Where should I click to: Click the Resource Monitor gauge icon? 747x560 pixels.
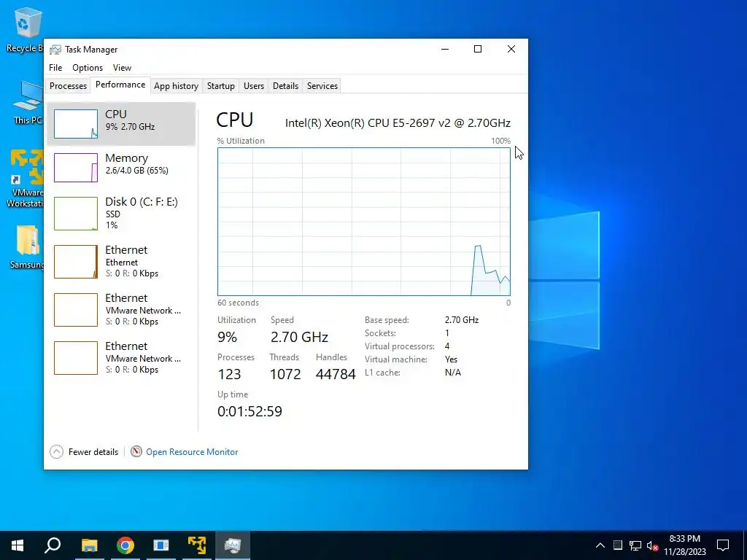click(136, 451)
